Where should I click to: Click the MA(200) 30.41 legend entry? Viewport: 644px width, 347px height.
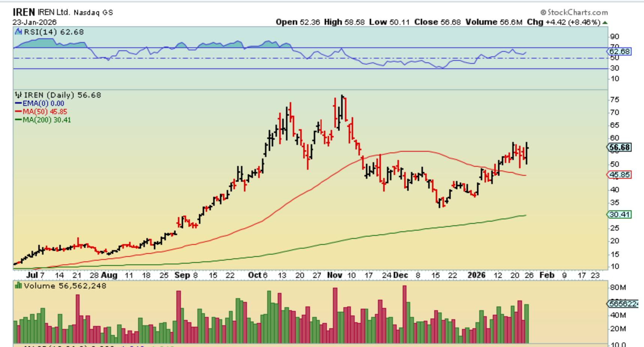click(47, 120)
